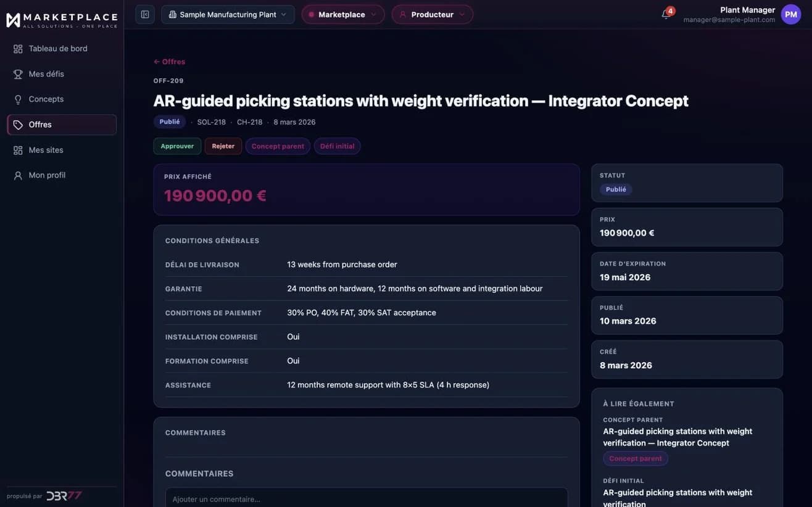
Task: Click published date 10 mars 2026
Action: (x=628, y=321)
